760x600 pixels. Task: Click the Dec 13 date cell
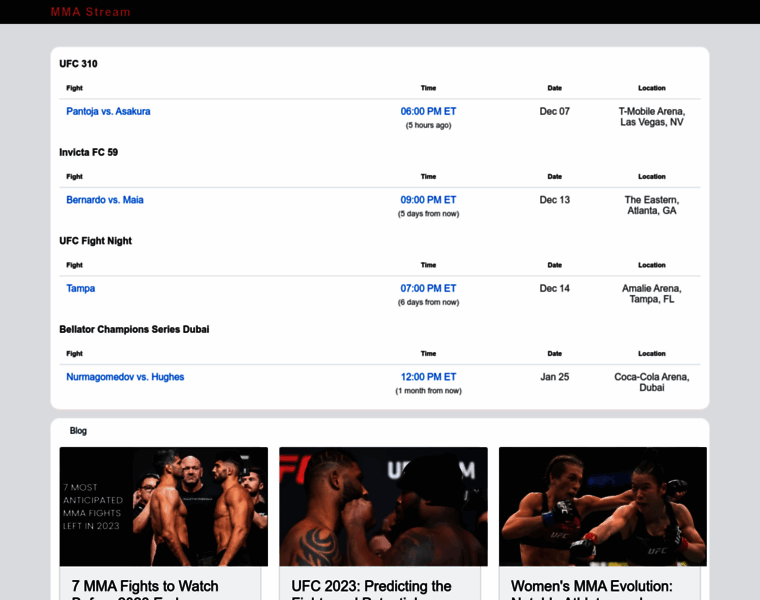tap(554, 200)
